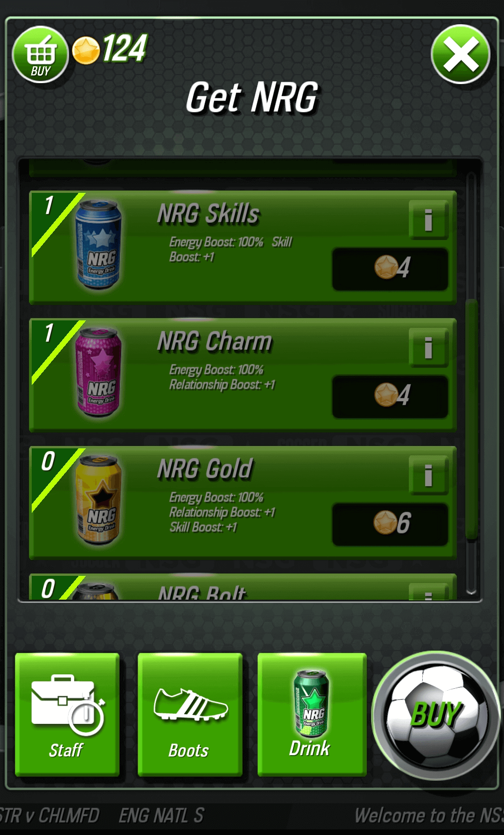Image resolution: width=504 pixels, height=835 pixels.
Task: Show info for NRG Bolt
Action: (x=428, y=592)
